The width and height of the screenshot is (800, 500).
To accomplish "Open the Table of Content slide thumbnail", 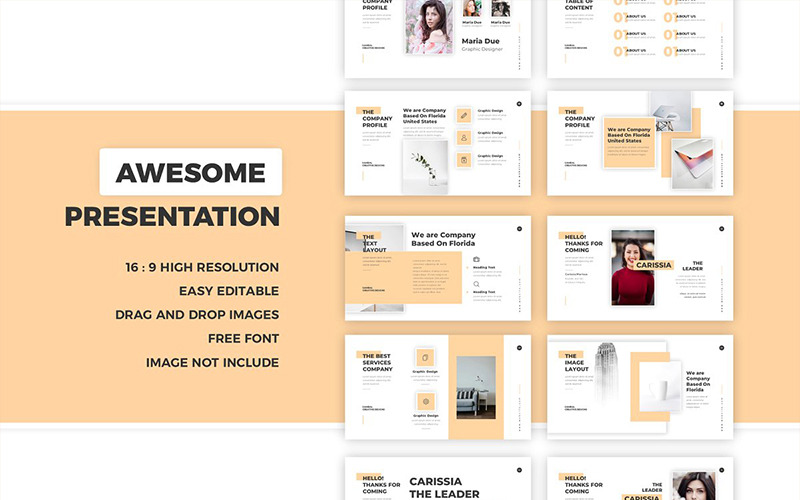I will click(x=640, y=39).
